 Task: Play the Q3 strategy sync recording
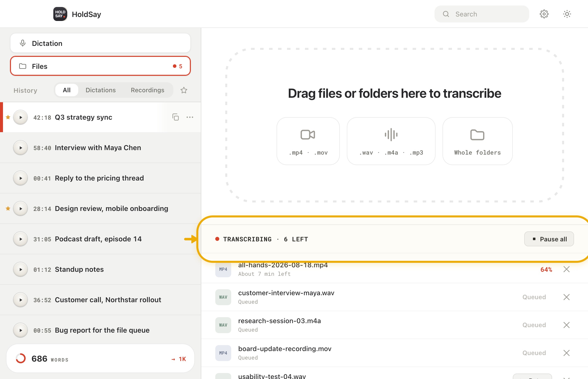[20, 117]
